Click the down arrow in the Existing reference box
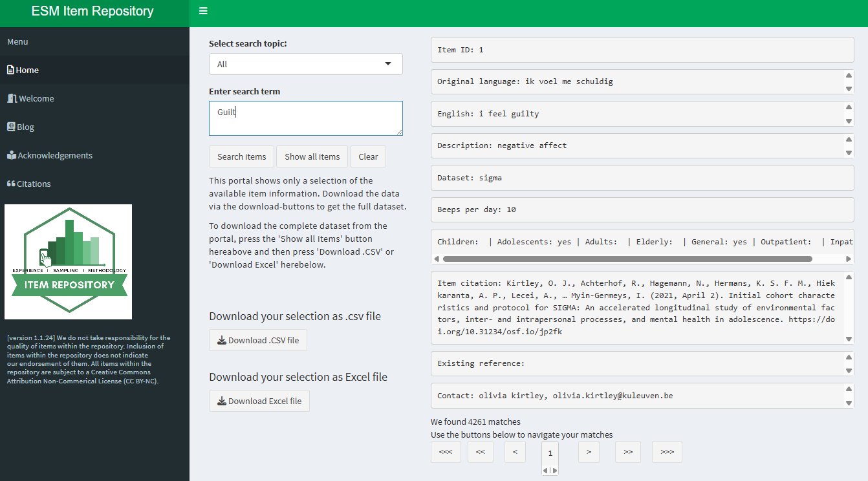868x481 pixels. [849, 370]
